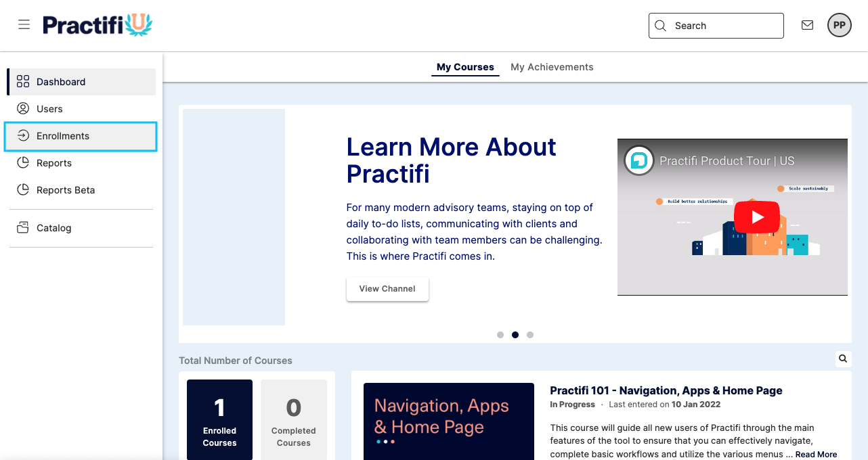Open Catalog in the sidebar

click(x=81, y=228)
